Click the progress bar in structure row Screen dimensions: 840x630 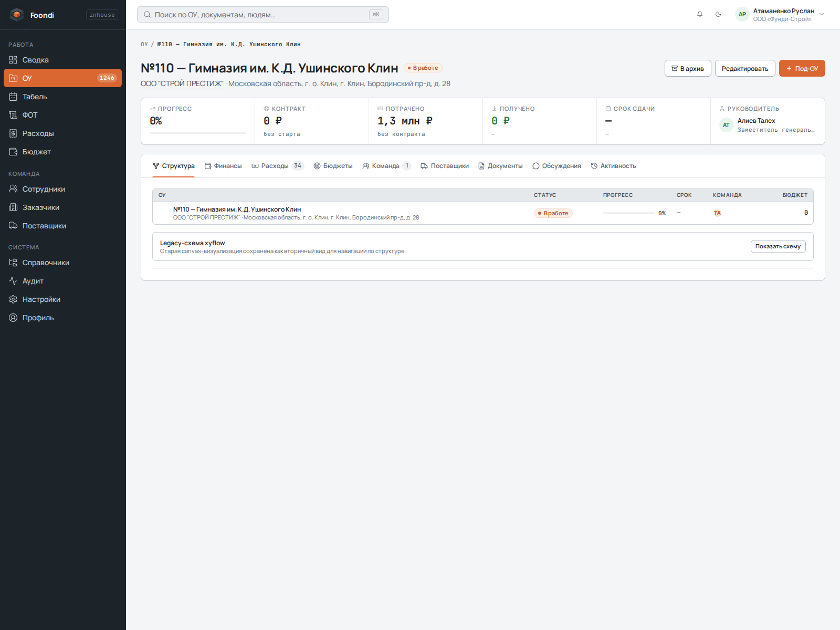(629, 213)
